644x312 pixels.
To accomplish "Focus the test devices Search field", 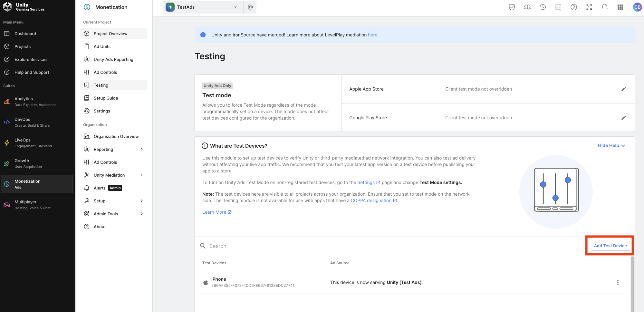I will [x=390, y=246].
